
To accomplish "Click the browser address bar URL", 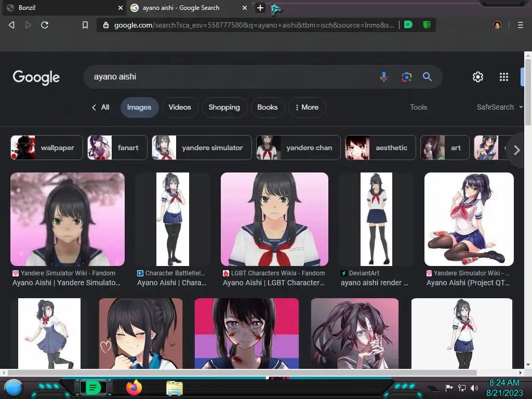I will 254,25.
